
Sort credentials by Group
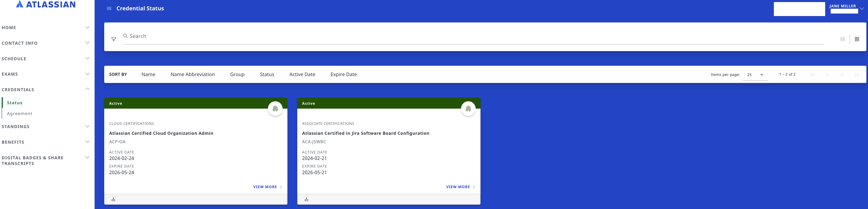tap(237, 74)
